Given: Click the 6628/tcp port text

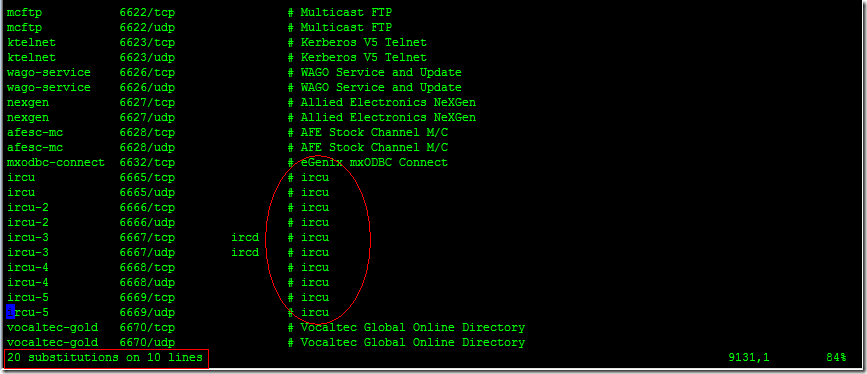Looking at the screenshot, I should 147,132.
